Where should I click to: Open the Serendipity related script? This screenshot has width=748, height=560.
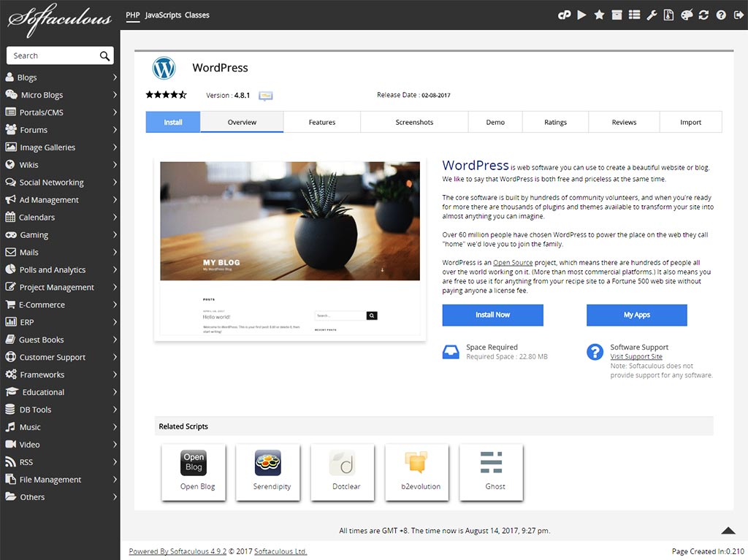point(268,472)
